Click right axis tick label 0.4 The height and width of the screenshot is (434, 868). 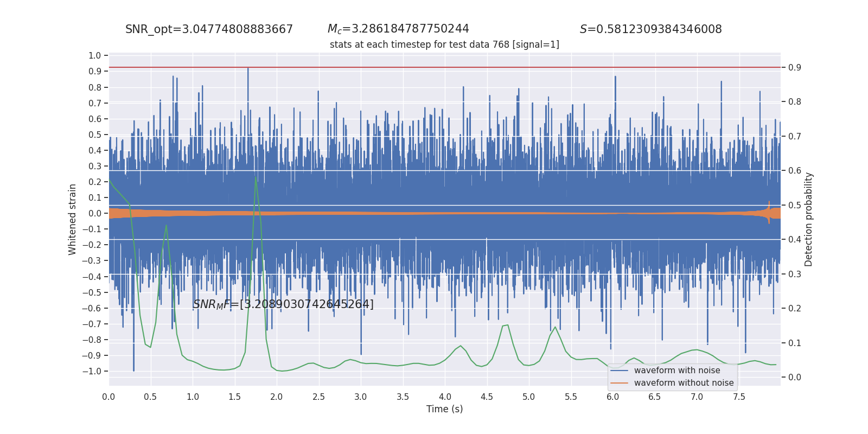(795, 239)
